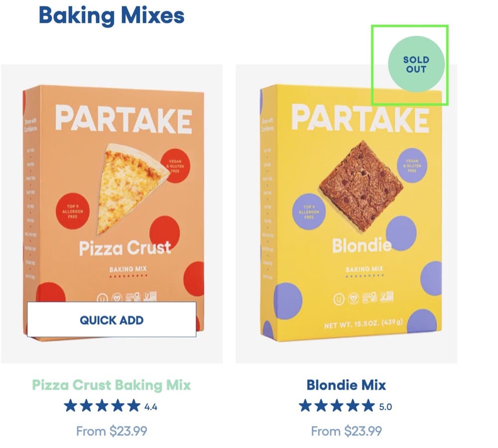This screenshot has height=448, width=498.
Task: Click the Sold Out badge
Action: (416, 64)
